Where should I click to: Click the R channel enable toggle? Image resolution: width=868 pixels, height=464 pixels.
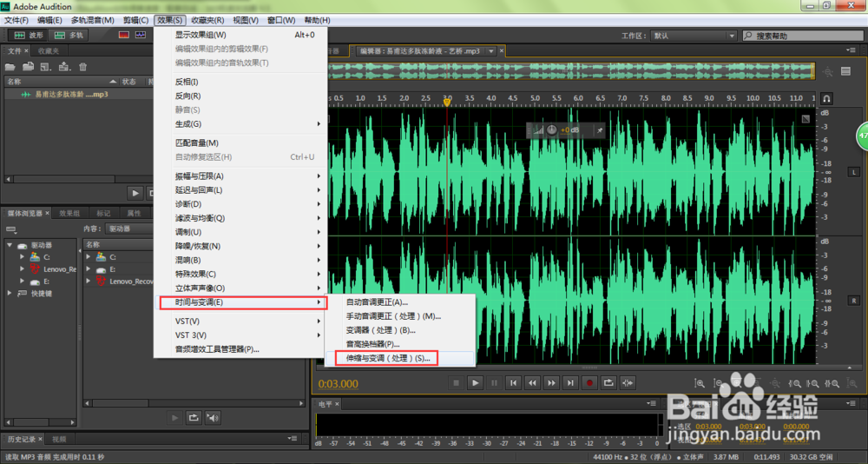(x=853, y=301)
